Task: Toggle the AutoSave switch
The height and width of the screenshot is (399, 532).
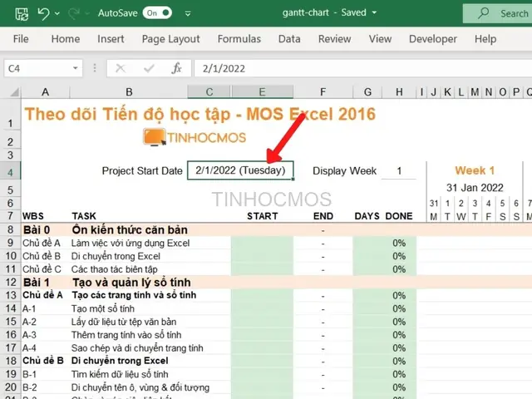Action: (x=157, y=13)
